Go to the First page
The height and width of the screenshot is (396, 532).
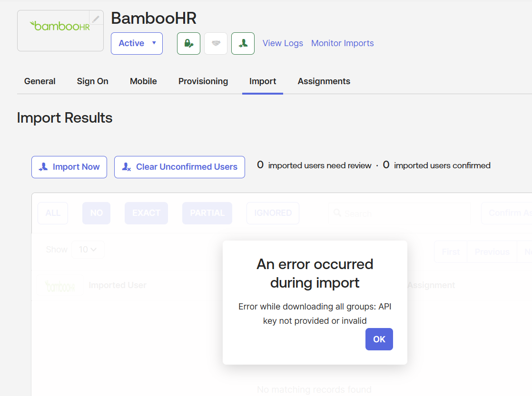[x=451, y=252]
